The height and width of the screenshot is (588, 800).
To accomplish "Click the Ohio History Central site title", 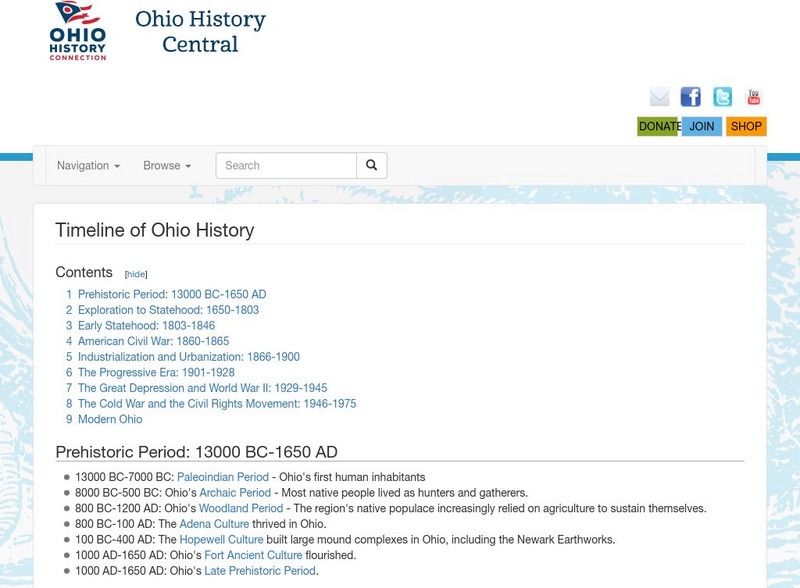I will tap(196, 32).
